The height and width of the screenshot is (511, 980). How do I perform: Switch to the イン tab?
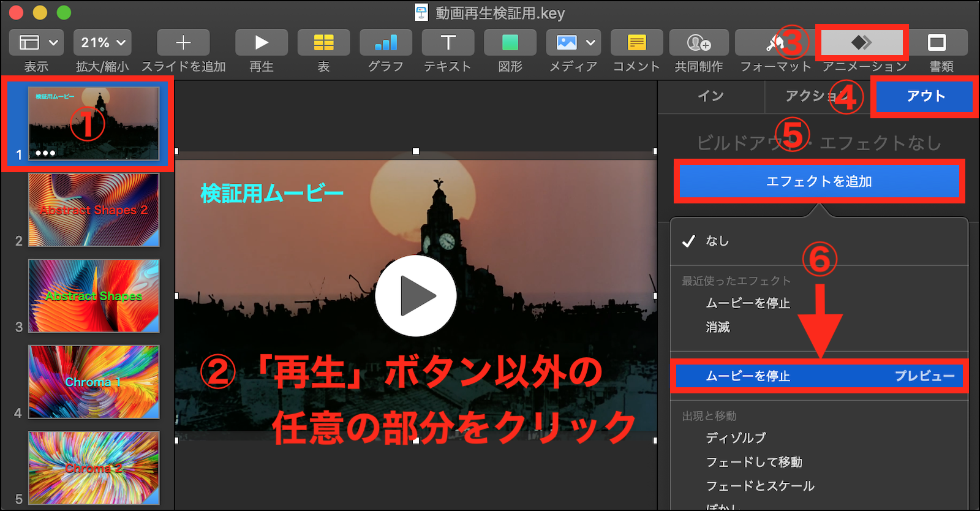tap(710, 96)
